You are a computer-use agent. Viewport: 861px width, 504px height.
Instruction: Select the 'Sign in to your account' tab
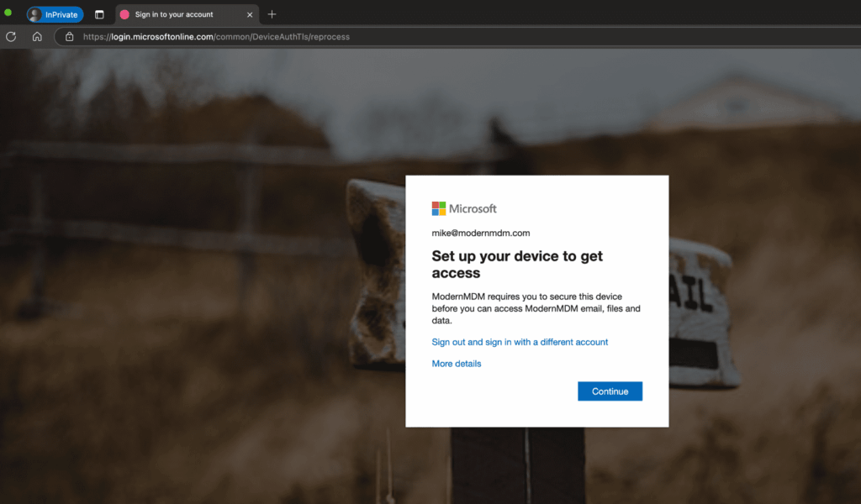pos(177,14)
